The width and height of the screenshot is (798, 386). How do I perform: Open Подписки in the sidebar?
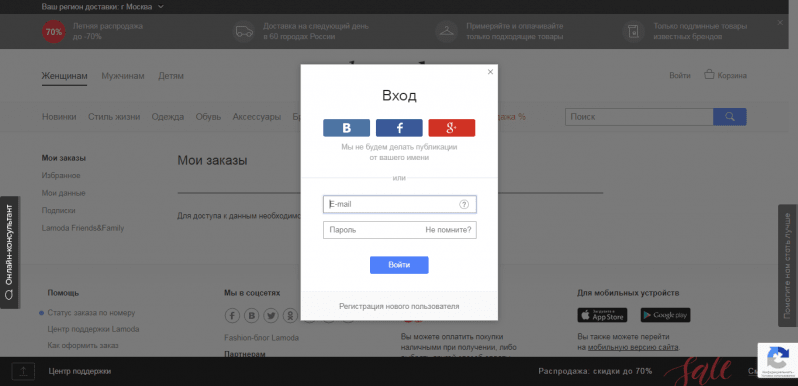pos(59,210)
